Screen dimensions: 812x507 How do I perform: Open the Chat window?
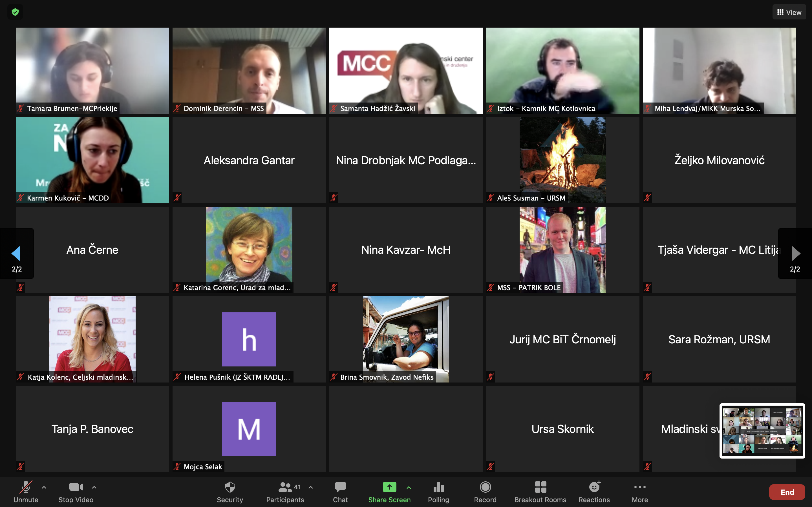coord(340,492)
